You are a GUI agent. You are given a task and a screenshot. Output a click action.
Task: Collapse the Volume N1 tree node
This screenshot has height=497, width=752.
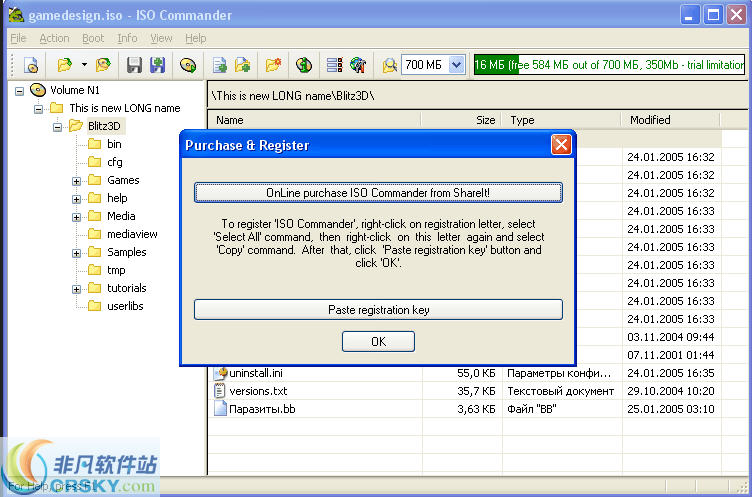tap(19, 91)
